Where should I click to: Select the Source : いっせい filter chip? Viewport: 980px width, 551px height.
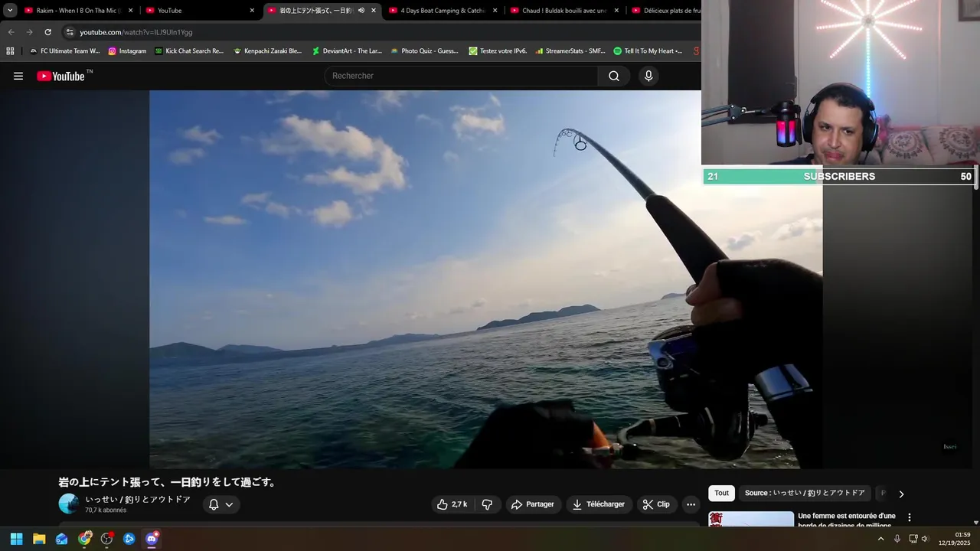805,494
